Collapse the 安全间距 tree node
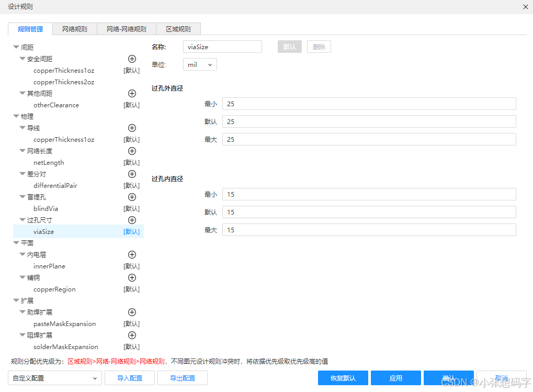The height and width of the screenshot is (392, 533). (x=22, y=59)
